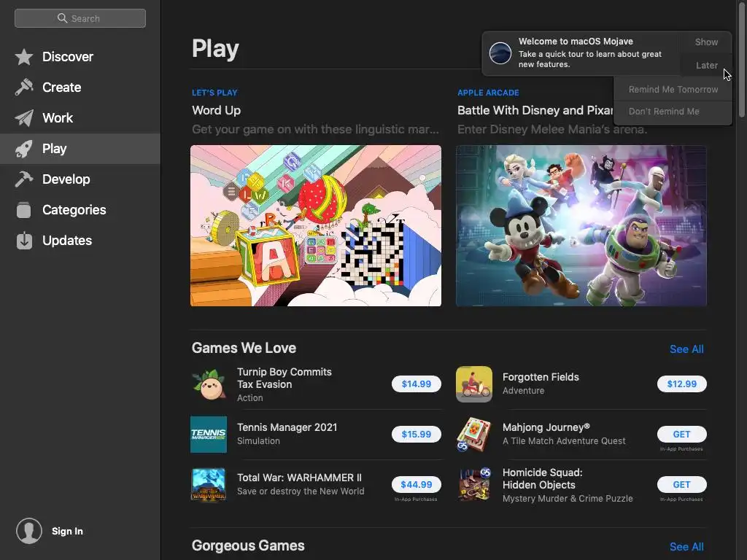Open the Later dropdown on notification
This screenshot has height=560, width=747.
pos(706,65)
